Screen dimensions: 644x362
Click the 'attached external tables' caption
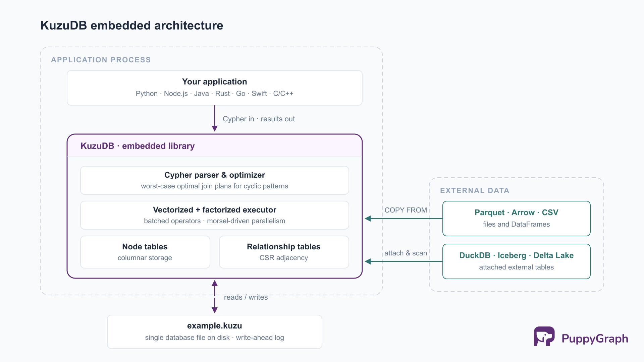[x=517, y=267]
